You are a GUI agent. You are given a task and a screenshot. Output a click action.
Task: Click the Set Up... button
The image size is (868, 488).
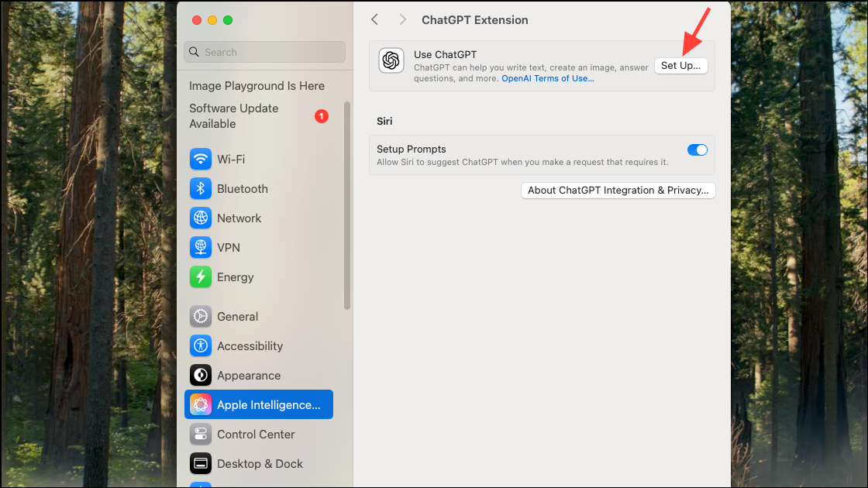point(680,65)
